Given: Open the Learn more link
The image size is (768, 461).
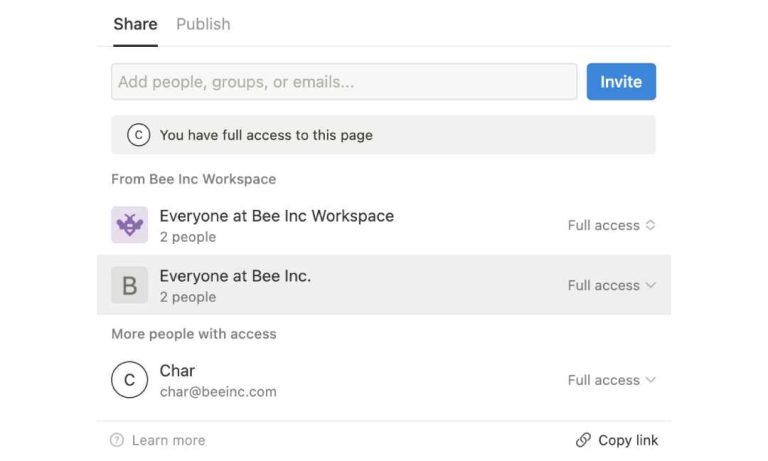Looking at the screenshot, I should 168,440.
